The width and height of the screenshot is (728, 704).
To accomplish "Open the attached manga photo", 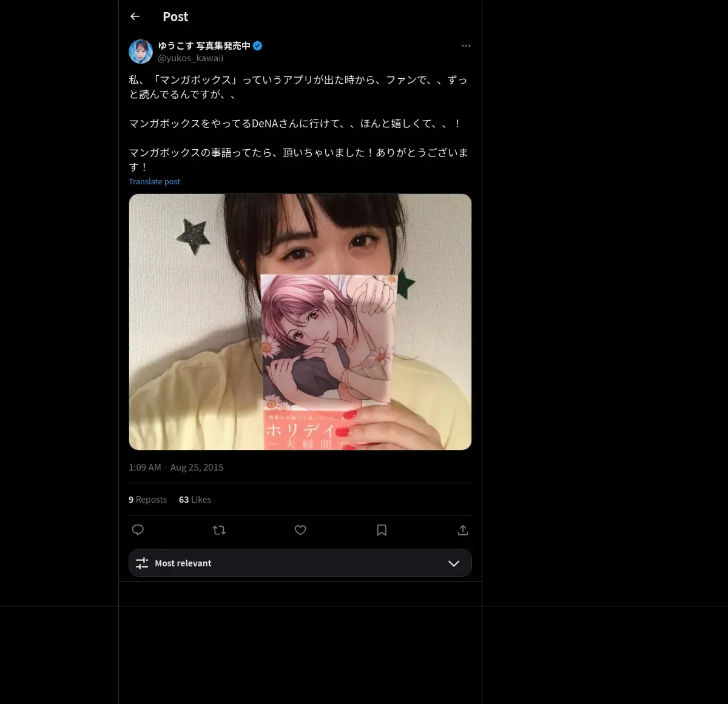I will click(x=300, y=322).
